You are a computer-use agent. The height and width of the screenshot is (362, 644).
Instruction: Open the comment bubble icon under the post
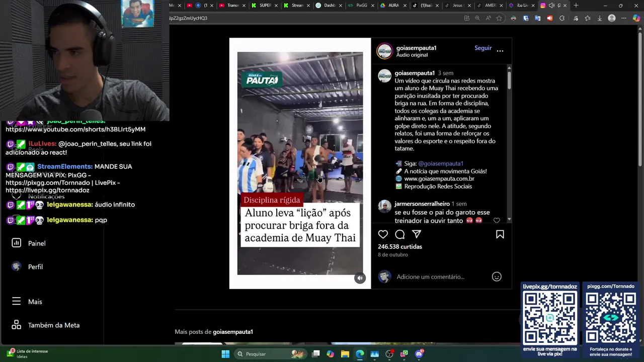400,234
